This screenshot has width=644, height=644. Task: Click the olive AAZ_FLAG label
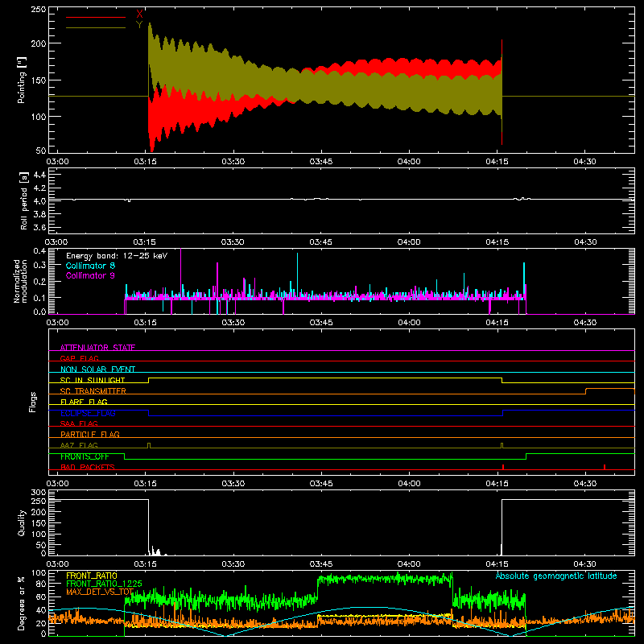(79, 445)
